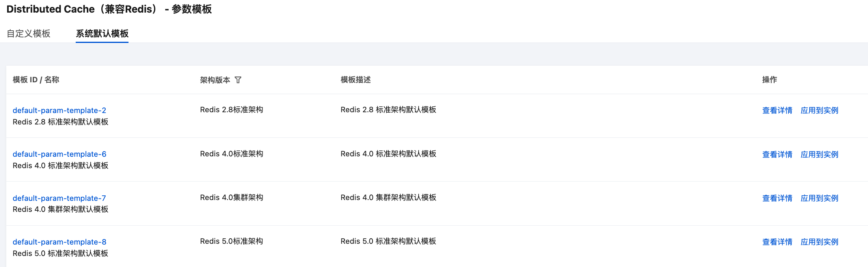Viewport: 868px width, 267px height.
Task: Apply Redis 4.0 标准架构 template to instance
Action: [819, 154]
